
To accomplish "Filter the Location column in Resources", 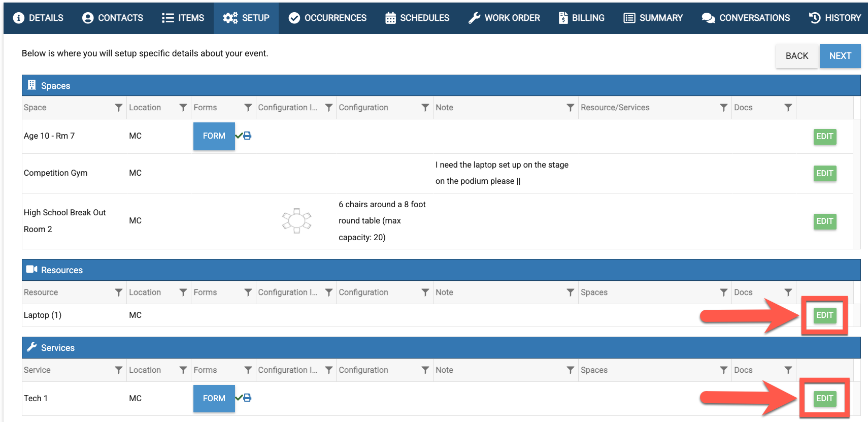I will 183,293.
